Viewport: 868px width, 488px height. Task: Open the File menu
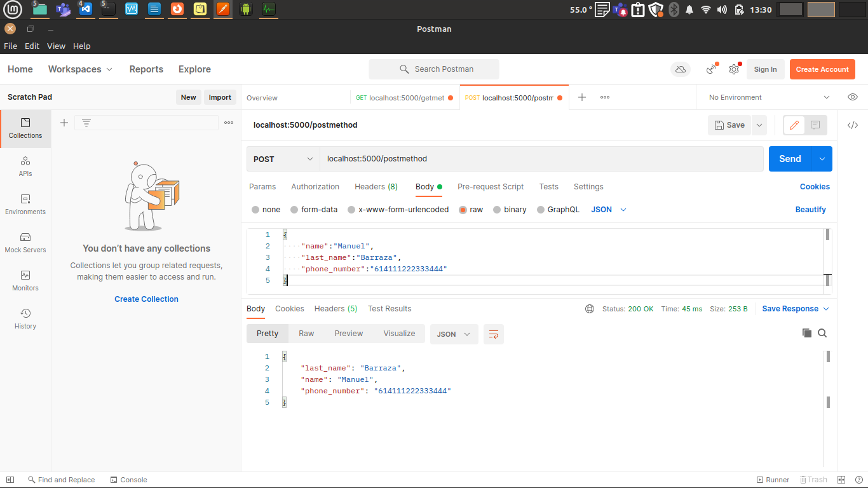(11, 46)
